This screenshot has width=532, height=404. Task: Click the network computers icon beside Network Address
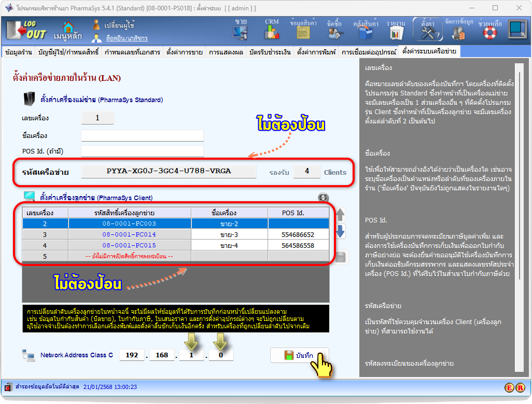point(29,355)
